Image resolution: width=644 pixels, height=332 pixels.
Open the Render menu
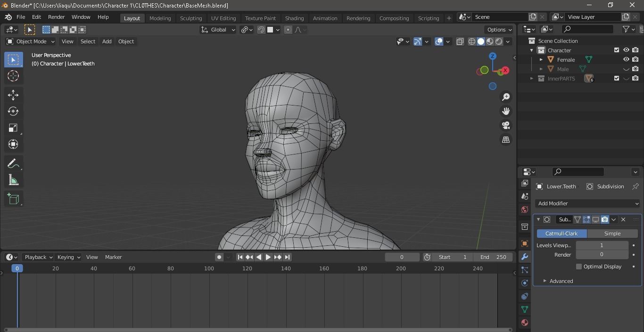coord(56,17)
